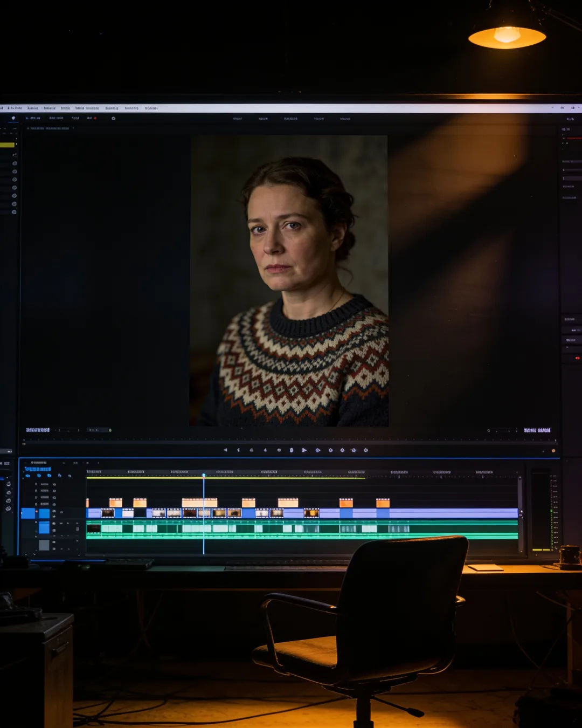
Task: Click the blue sequence name in the timeline panel
Action: pyautogui.click(x=38, y=469)
